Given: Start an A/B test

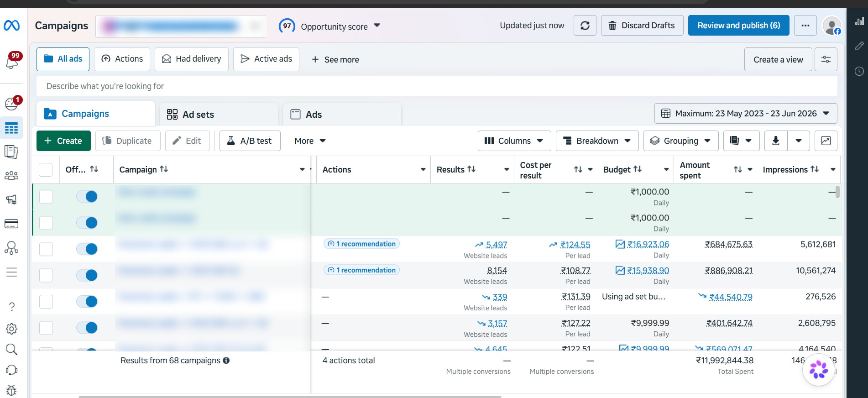Looking at the screenshot, I should (250, 141).
